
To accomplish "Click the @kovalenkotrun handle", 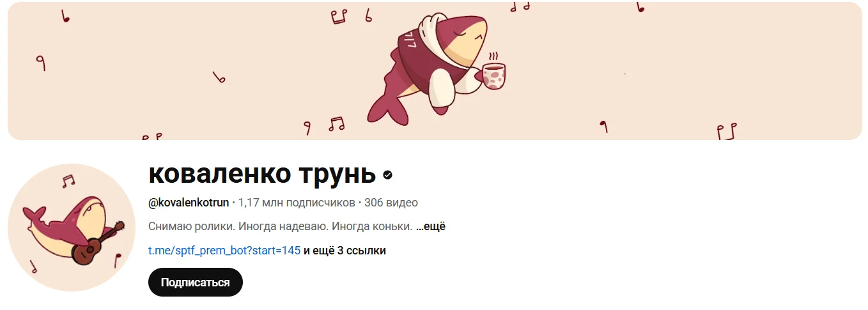I will click(x=189, y=203).
